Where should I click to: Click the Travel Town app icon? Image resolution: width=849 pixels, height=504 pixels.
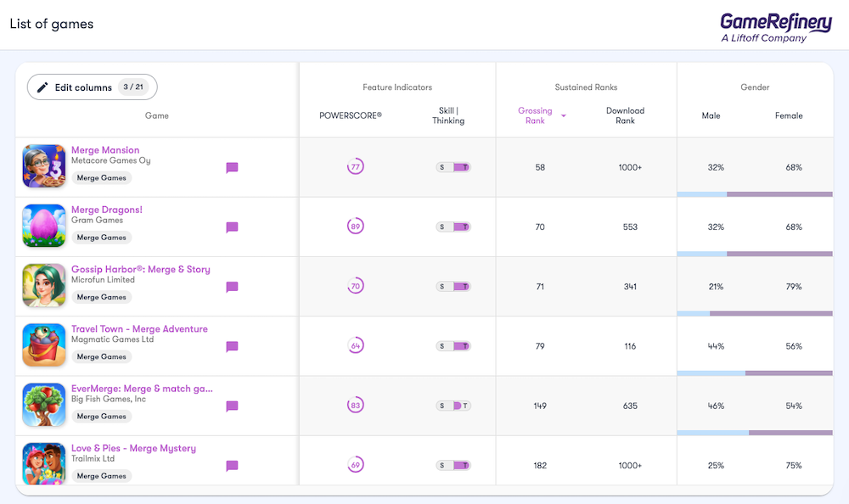[x=44, y=344]
